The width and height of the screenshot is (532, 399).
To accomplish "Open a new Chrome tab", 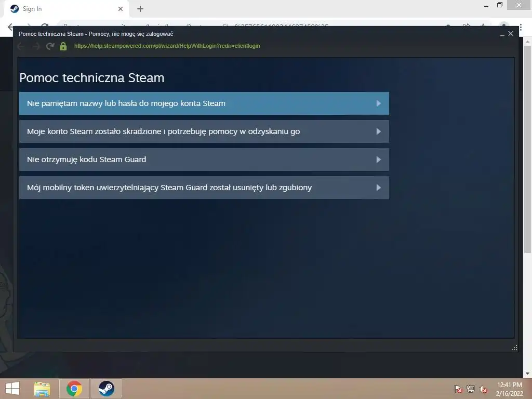I will (140, 9).
